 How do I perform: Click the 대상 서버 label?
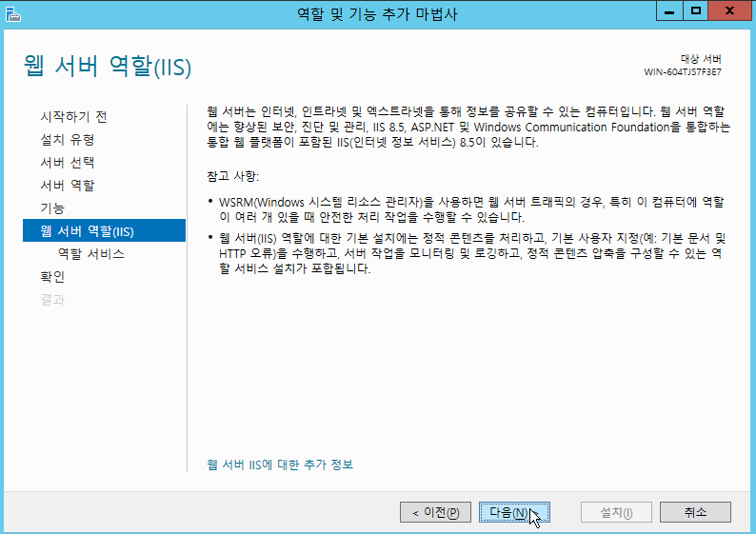701,59
